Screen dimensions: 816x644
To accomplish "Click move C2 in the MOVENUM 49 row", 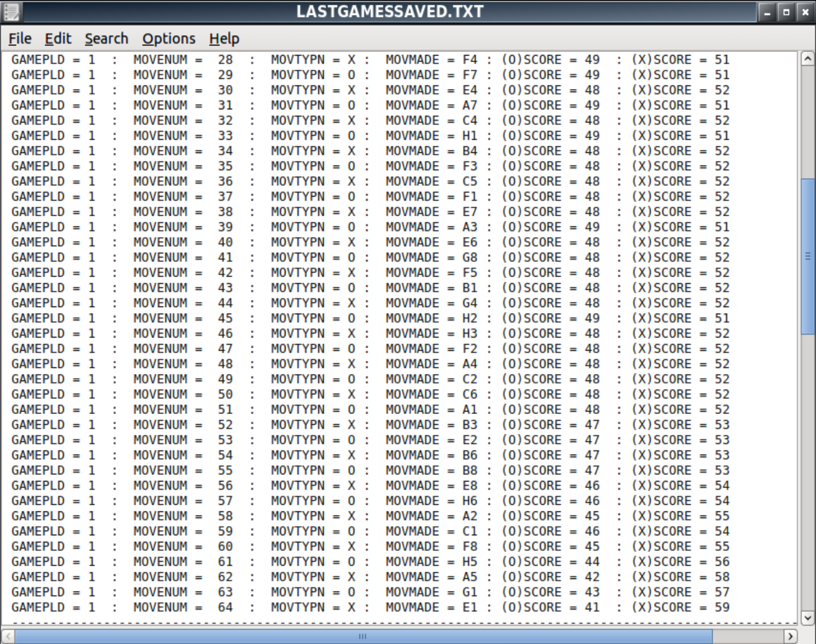I will pos(470,379).
